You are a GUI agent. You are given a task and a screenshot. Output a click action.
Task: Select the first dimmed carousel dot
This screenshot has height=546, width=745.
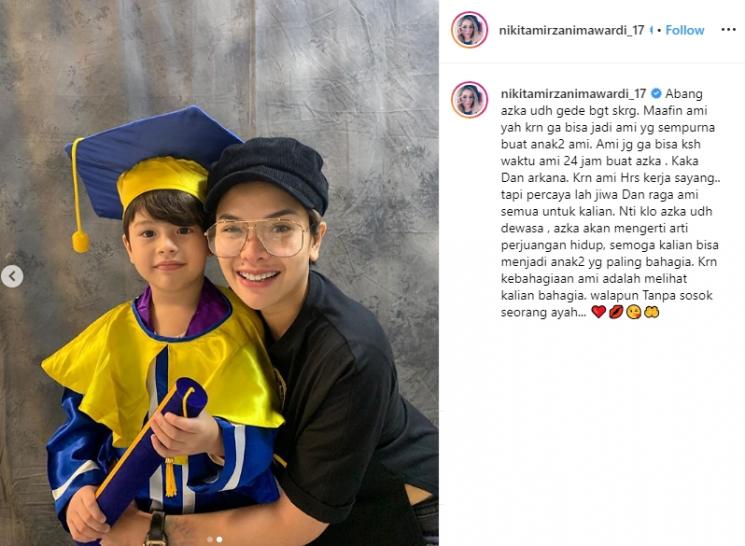click(x=210, y=539)
